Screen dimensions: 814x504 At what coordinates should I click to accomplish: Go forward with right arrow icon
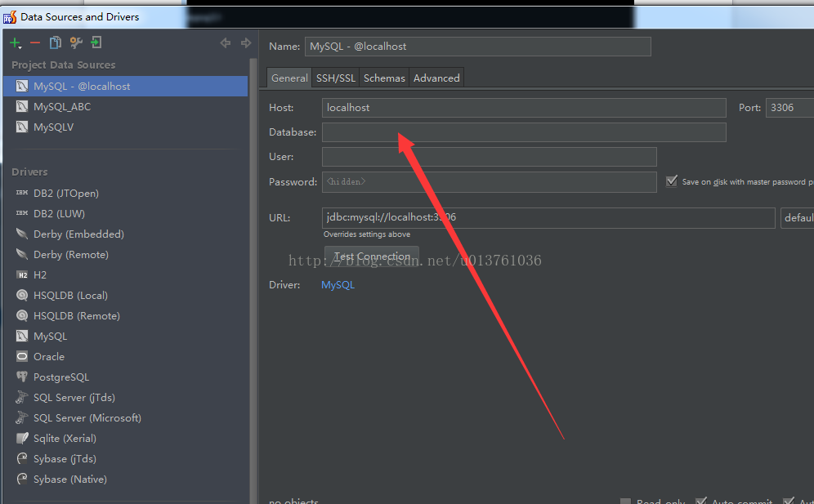(x=246, y=42)
